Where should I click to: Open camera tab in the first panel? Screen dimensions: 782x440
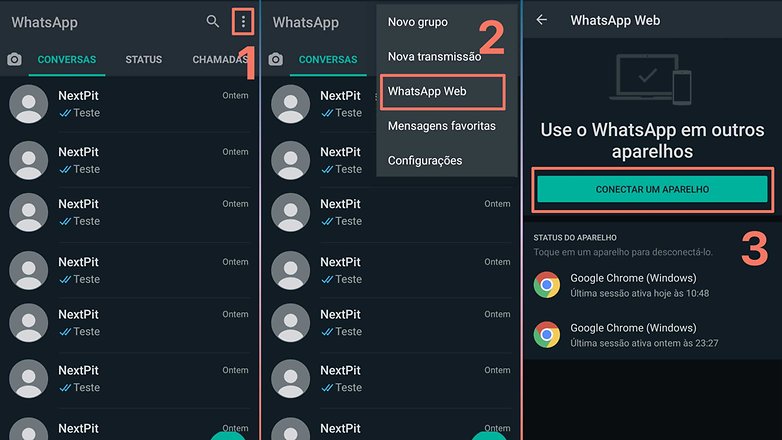(x=14, y=59)
